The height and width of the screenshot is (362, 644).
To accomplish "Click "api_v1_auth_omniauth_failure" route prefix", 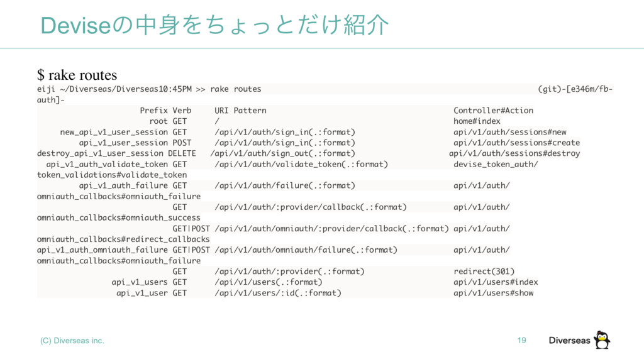I will point(103,250).
